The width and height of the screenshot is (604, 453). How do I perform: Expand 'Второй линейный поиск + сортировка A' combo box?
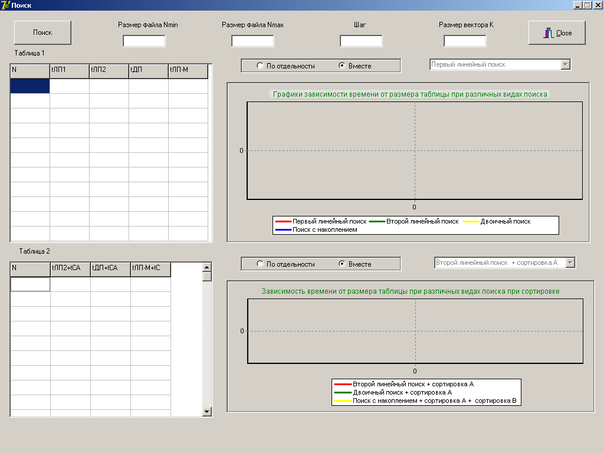570,263
